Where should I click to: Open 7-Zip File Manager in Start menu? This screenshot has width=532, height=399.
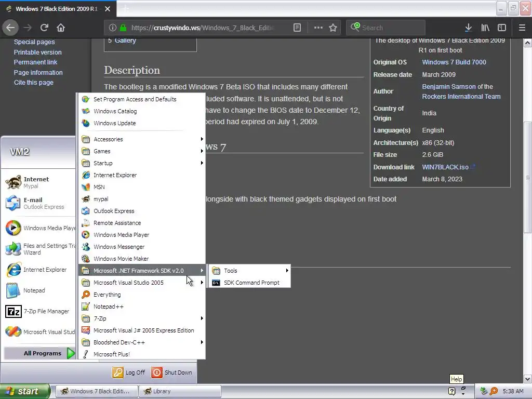coord(39,311)
